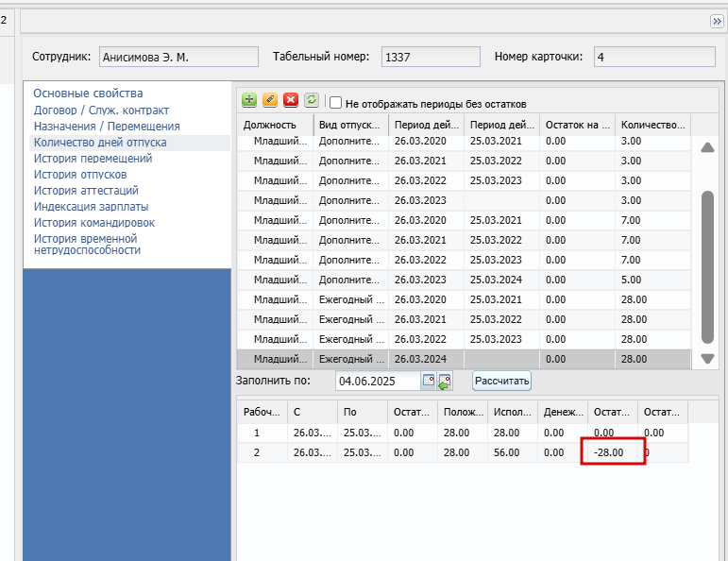Screen dimensions: 728x561
Task: Click the vertical scrollbar thumb of the table
Action: 707,267
